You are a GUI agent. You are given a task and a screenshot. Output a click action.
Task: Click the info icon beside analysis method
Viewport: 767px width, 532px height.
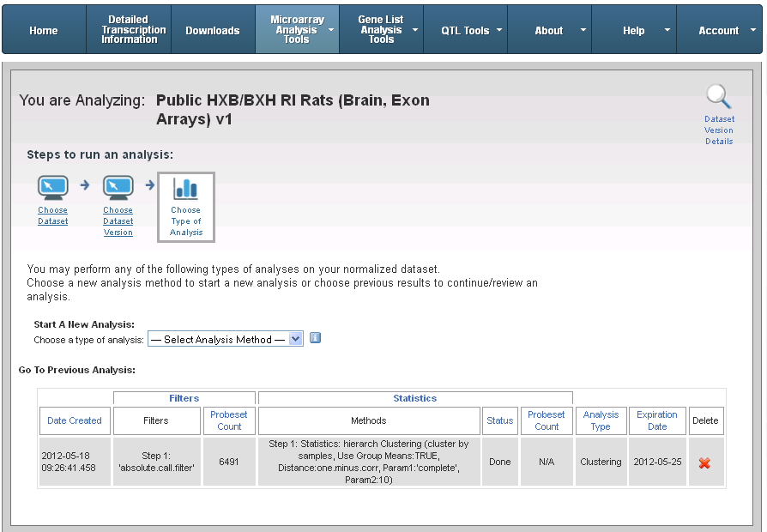pyautogui.click(x=315, y=338)
